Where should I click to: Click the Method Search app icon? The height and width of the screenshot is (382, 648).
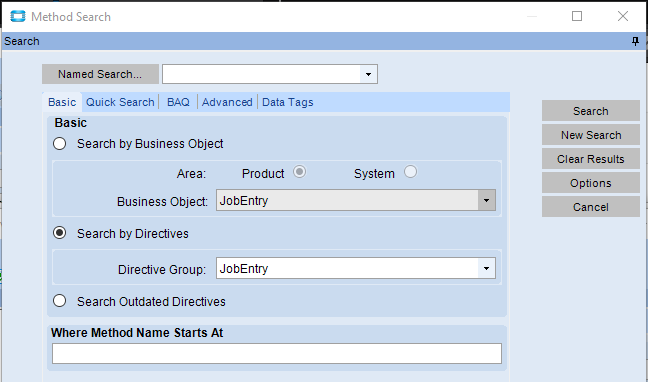coord(18,17)
